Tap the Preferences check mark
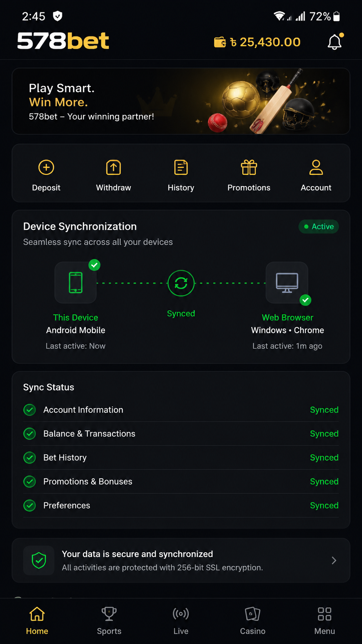This screenshot has height=644, width=362. [x=30, y=505]
